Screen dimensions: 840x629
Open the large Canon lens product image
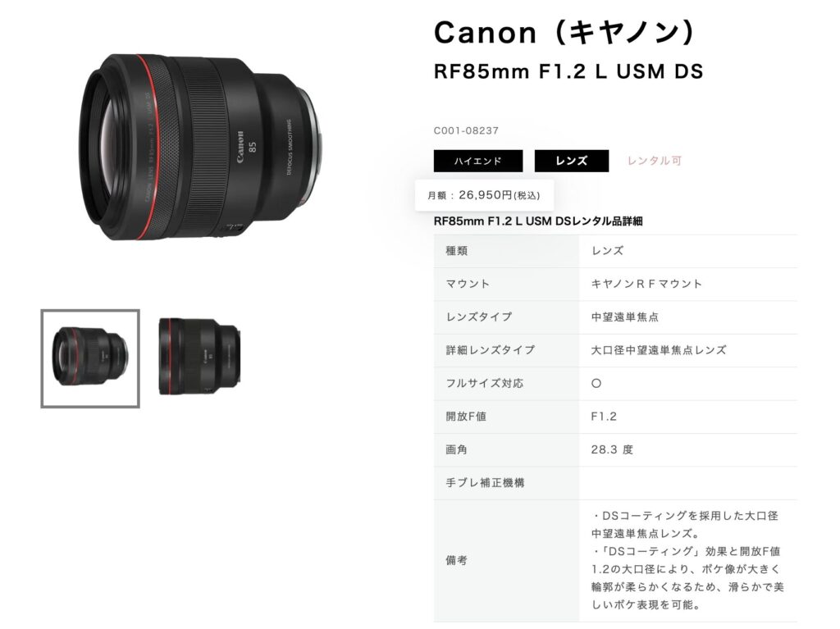tap(202, 146)
